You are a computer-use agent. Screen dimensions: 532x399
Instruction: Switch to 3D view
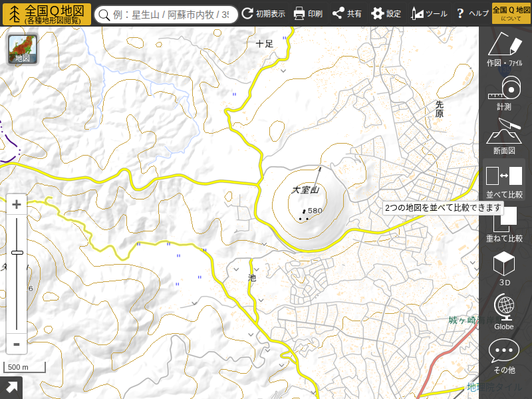pyautogui.click(x=504, y=269)
